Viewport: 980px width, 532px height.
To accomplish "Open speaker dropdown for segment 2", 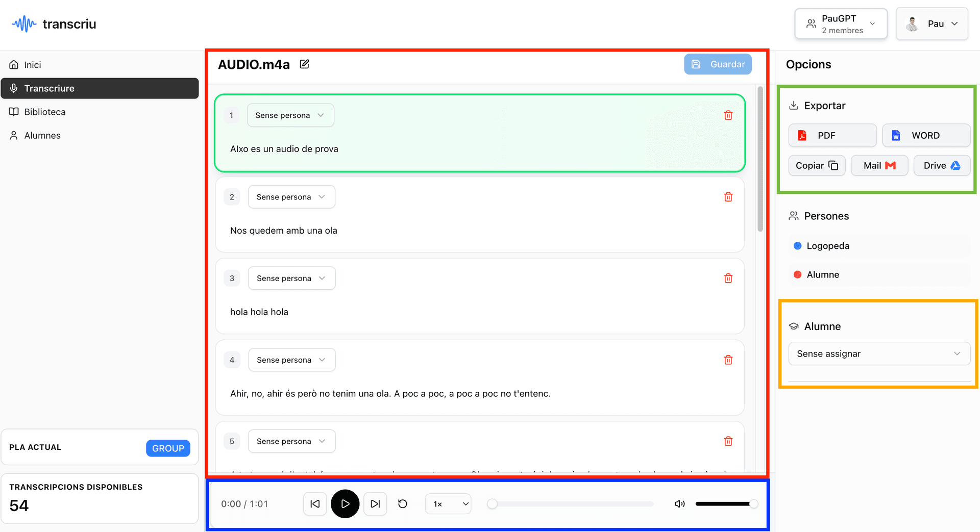I will [x=291, y=197].
